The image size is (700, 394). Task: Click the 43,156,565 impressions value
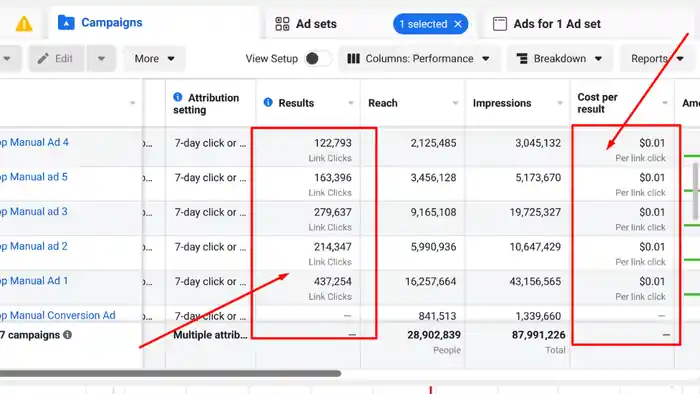(535, 281)
